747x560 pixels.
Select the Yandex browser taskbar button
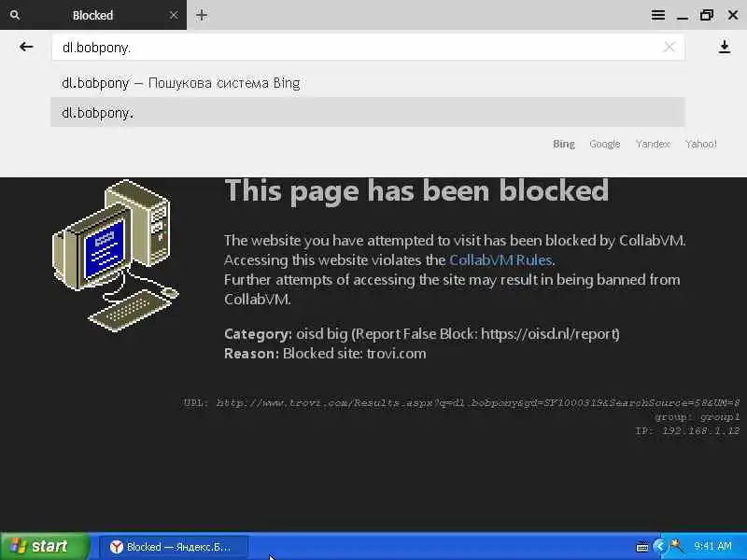[x=174, y=547]
